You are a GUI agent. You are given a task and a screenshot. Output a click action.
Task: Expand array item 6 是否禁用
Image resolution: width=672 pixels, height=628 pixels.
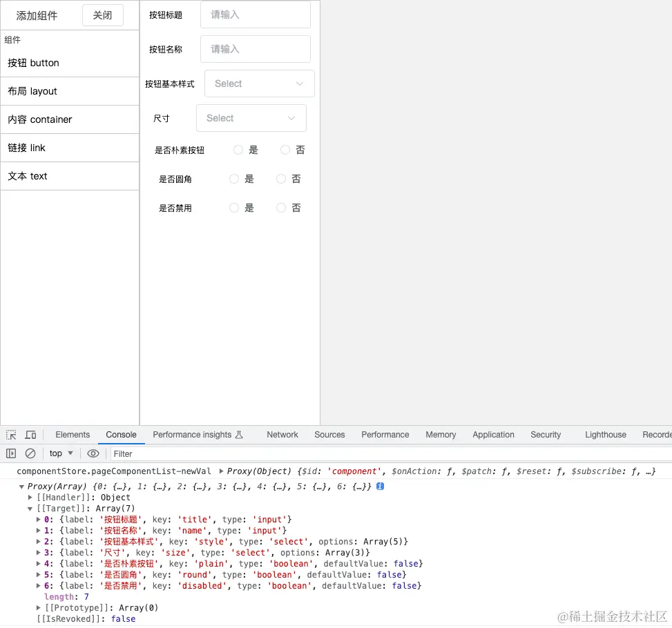point(38,586)
